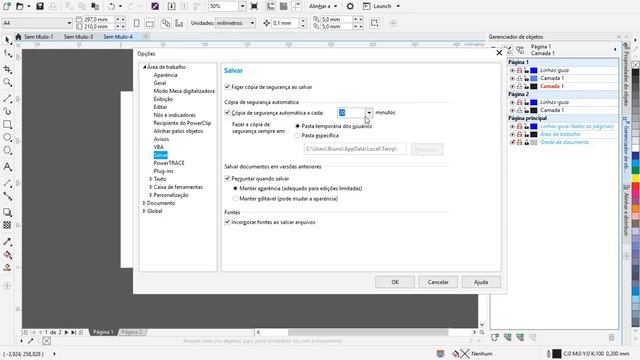Click the Undo arrow icon
Image resolution: width=640 pixels, height=360 pixels.
[x=111, y=6]
